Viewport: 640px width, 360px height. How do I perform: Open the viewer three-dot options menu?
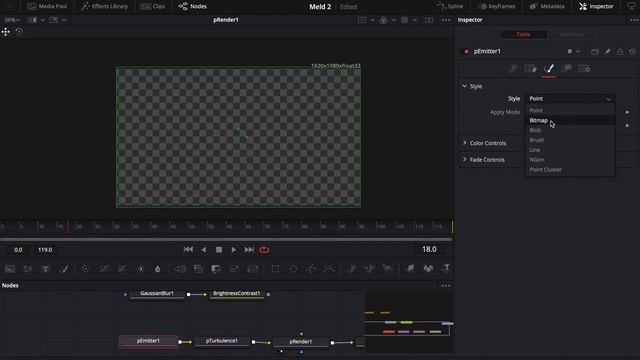pyautogui.click(x=446, y=20)
